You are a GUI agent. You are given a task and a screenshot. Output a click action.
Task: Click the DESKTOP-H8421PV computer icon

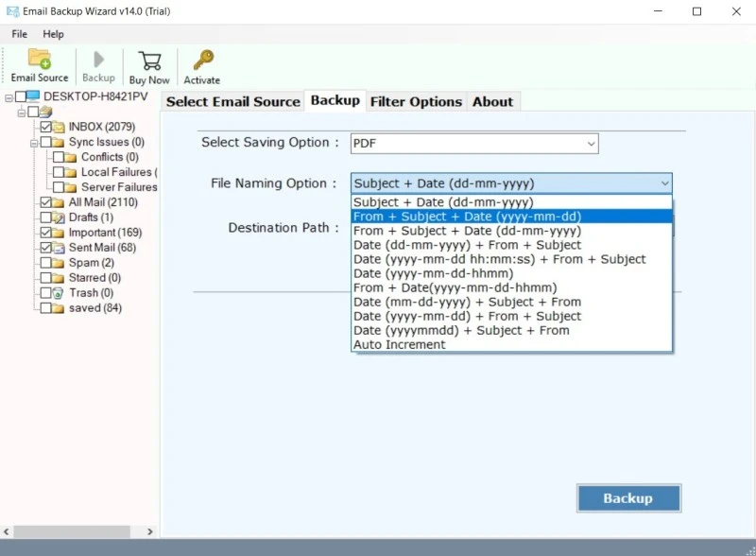coord(33,96)
